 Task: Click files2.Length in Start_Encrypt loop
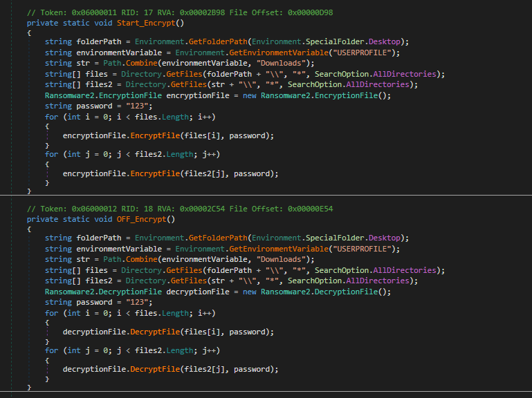(x=164, y=154)
